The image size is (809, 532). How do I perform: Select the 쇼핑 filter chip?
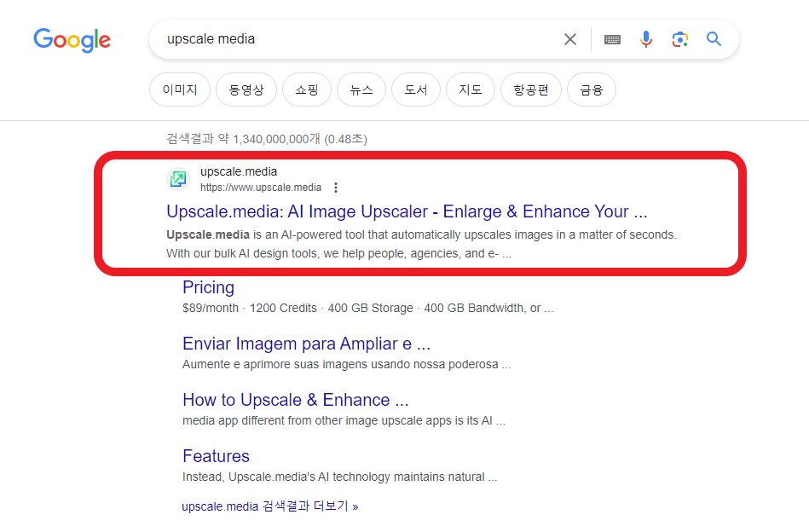(x=307, y=90)
